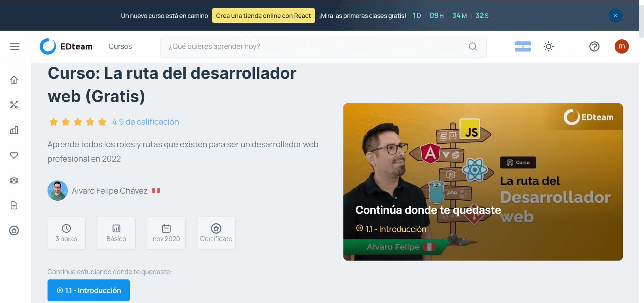Open the community people icon

tap(14, 180)
